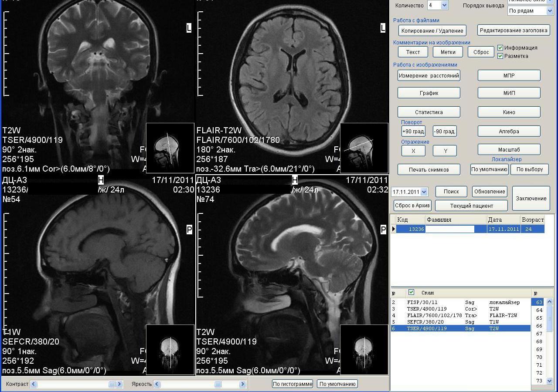Activate the axial FLAIR-T2W brain image
Image resolution: width=558 pixels, height=392 pixels.
point(292,87)
